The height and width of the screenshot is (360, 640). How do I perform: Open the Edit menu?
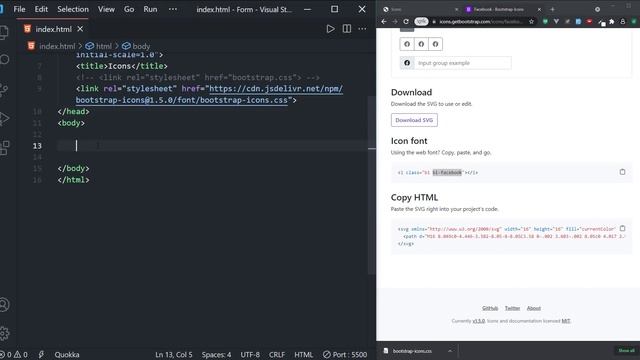pos(41,9)
